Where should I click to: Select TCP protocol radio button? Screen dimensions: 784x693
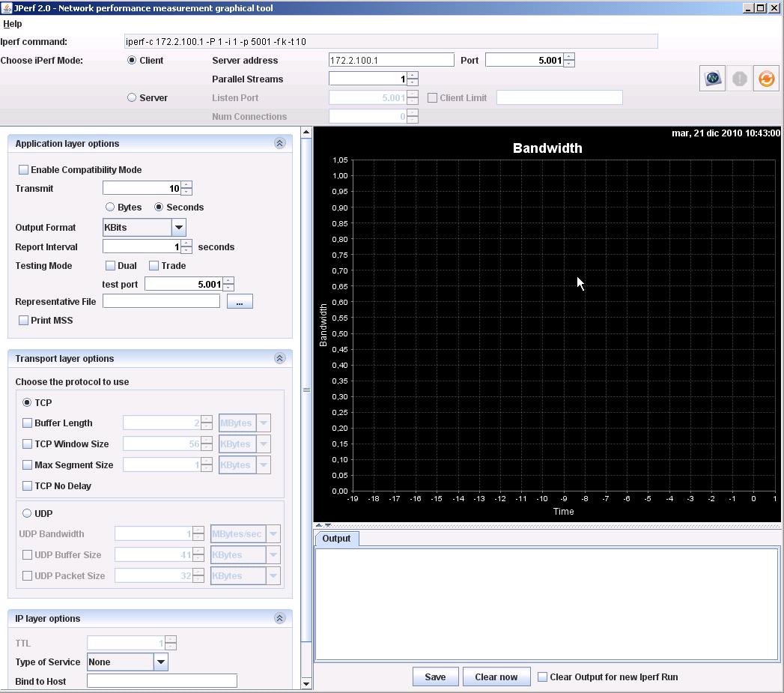[27, 402]
